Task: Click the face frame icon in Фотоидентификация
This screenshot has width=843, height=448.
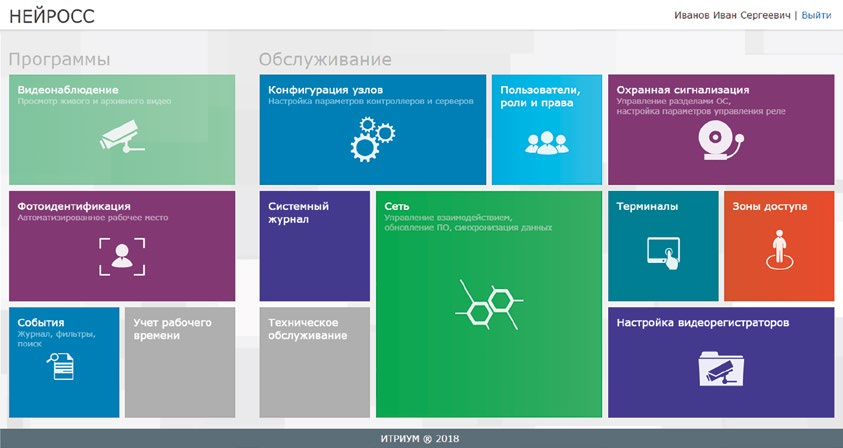Action: pos(122,257)
